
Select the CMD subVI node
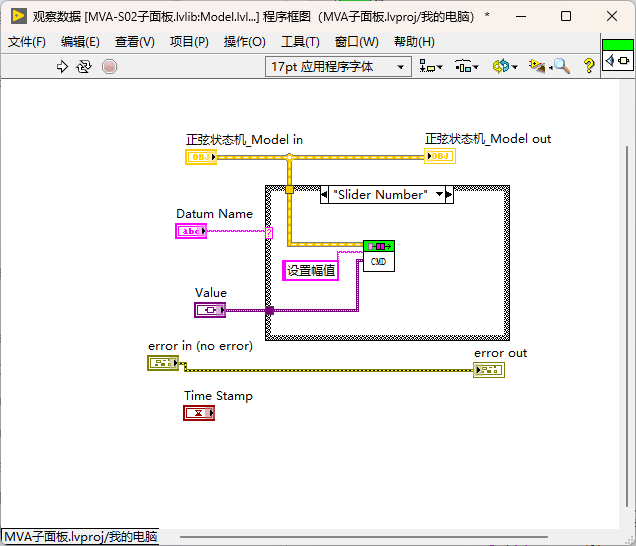point(379,256)
